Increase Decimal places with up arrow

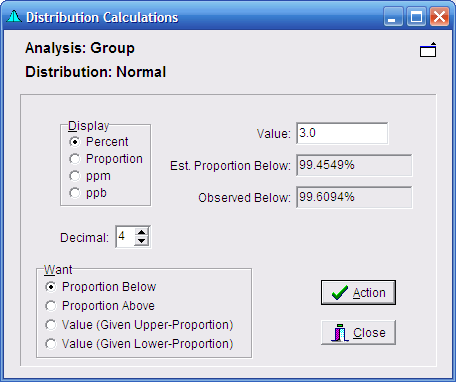(142, 232)
